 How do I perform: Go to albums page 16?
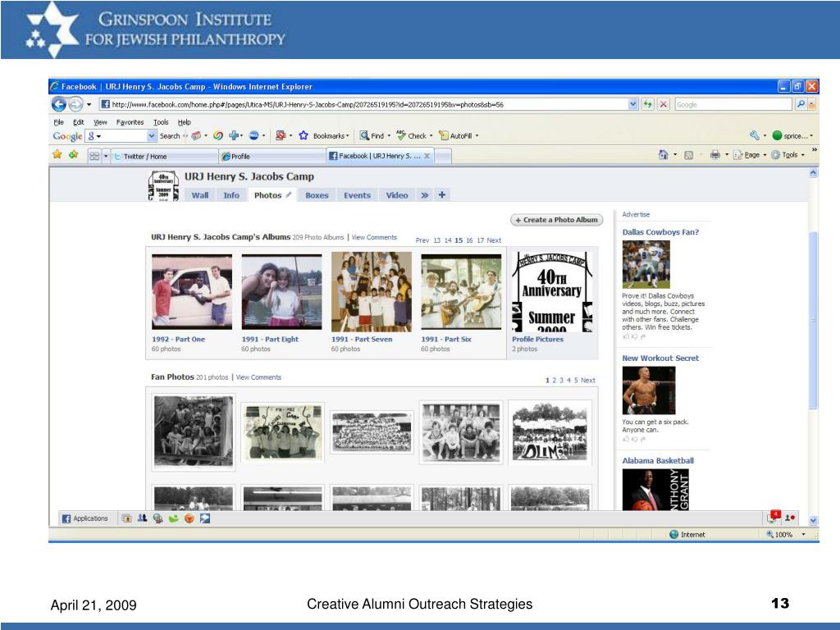(469, 240)
